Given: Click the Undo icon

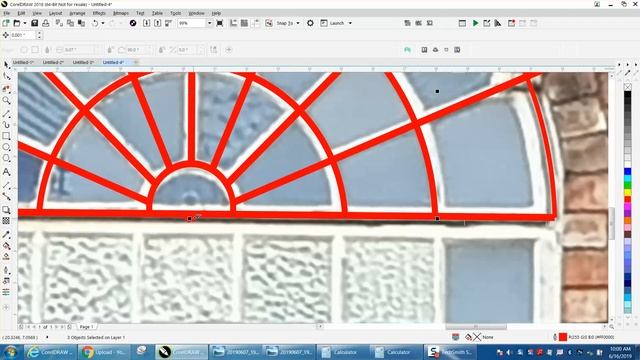Looking at the screenshot, I should point(95,23).
